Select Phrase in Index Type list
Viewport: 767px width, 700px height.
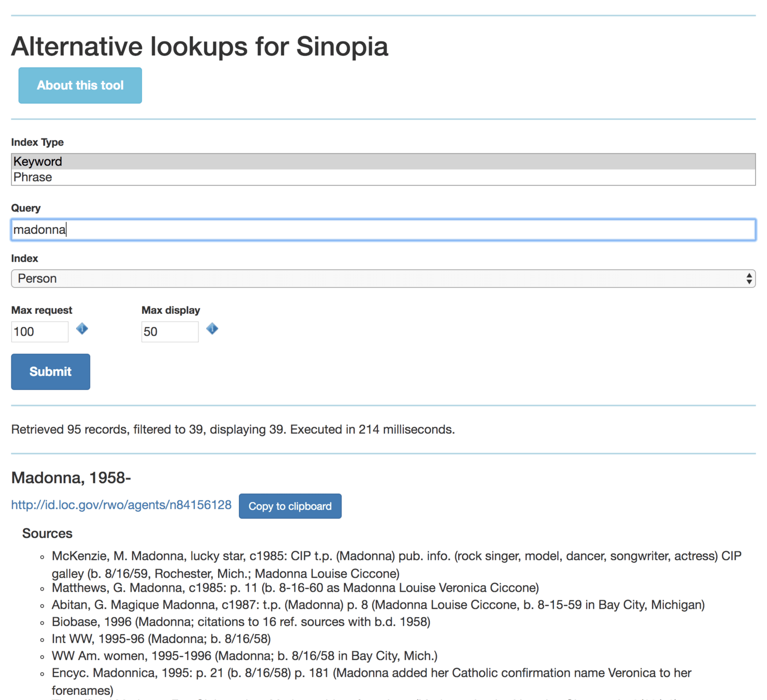pos(383,177)
